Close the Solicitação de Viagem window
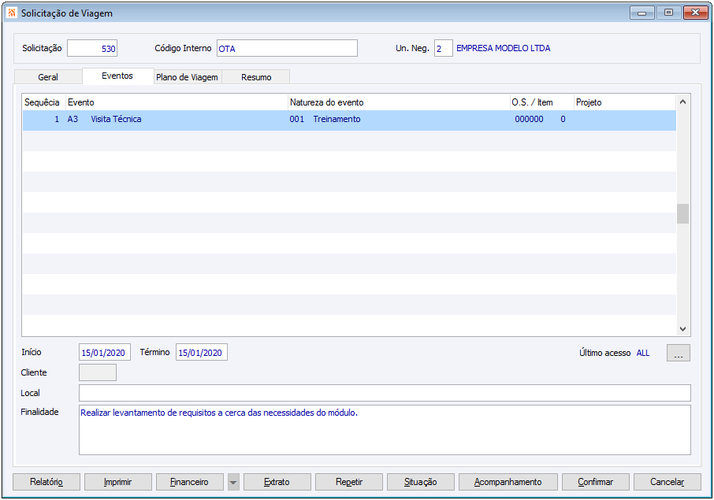The height and width of the screenshot is (500, 714). (x=695, y=13)
